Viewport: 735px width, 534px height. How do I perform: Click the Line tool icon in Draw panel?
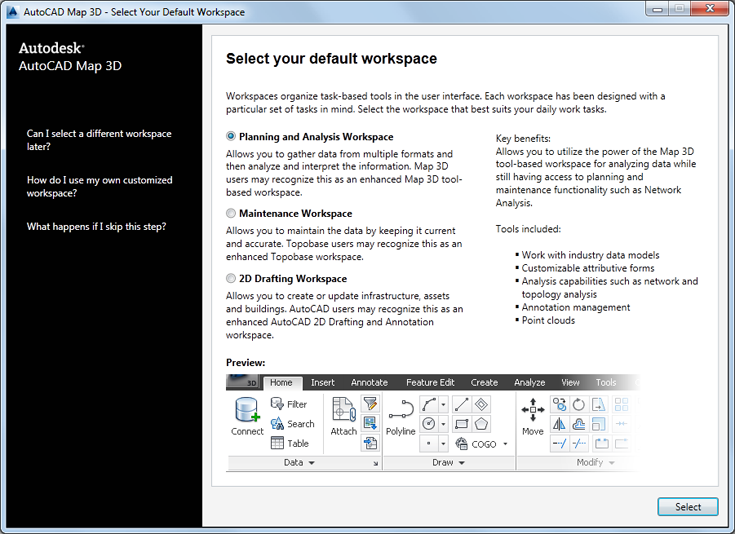click(461, 404)
